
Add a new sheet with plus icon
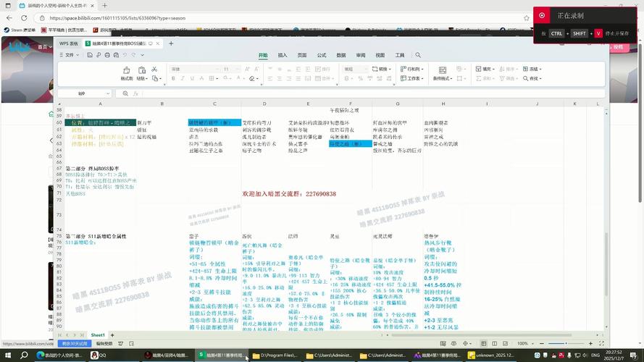[x=112, y=335]
